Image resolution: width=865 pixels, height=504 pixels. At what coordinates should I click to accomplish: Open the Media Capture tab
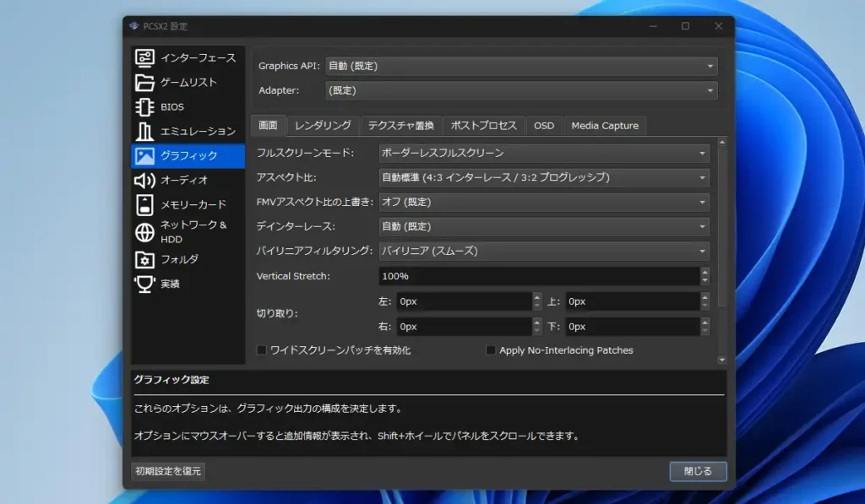[605, 125]
